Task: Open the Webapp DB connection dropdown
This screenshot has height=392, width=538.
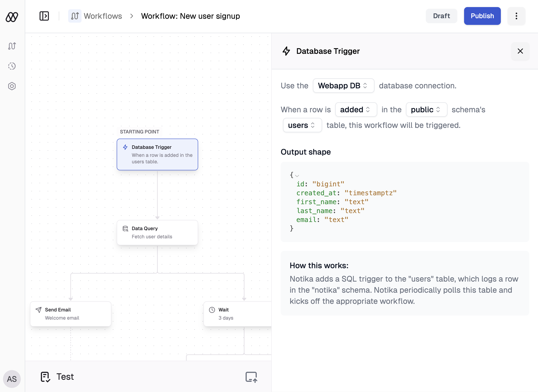Action: point(343,86)
